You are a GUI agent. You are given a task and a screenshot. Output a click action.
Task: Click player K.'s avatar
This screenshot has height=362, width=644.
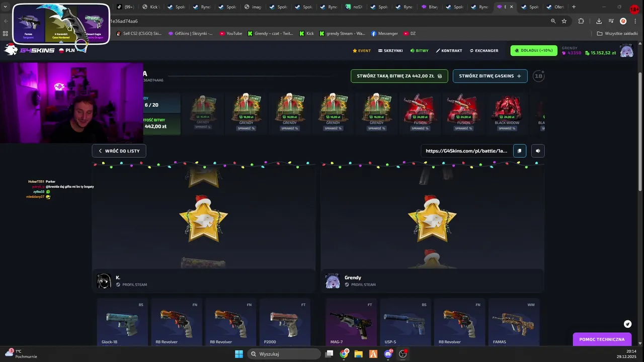(x=104, y=281)
